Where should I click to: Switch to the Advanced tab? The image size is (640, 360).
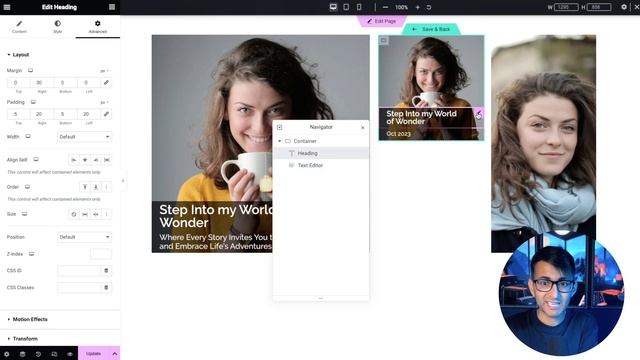click(x=98, y=27)
